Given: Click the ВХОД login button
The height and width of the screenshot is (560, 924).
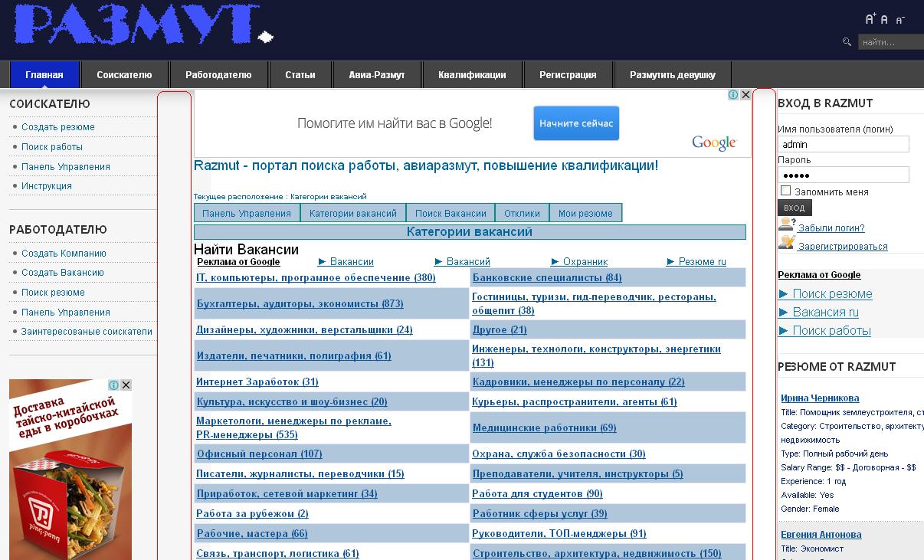Looking at the screenshot, I should coord(795,208).
